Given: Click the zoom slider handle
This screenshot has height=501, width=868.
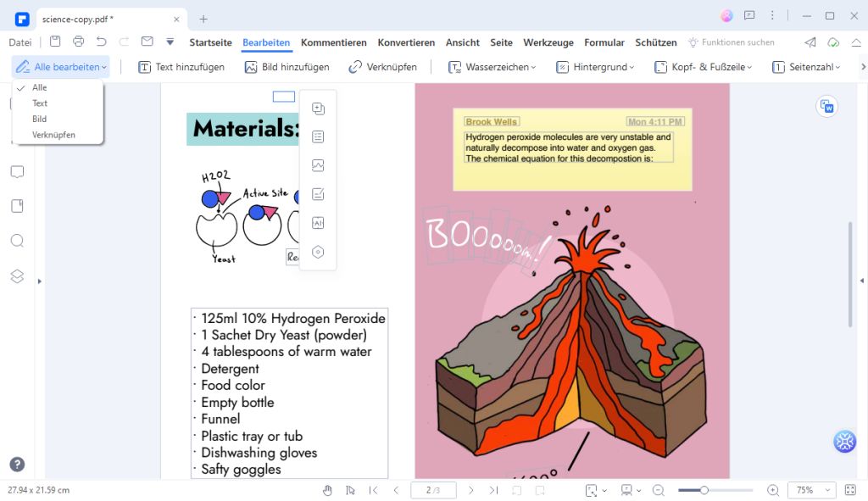Looking at the screenshot, I should point(704,490).
